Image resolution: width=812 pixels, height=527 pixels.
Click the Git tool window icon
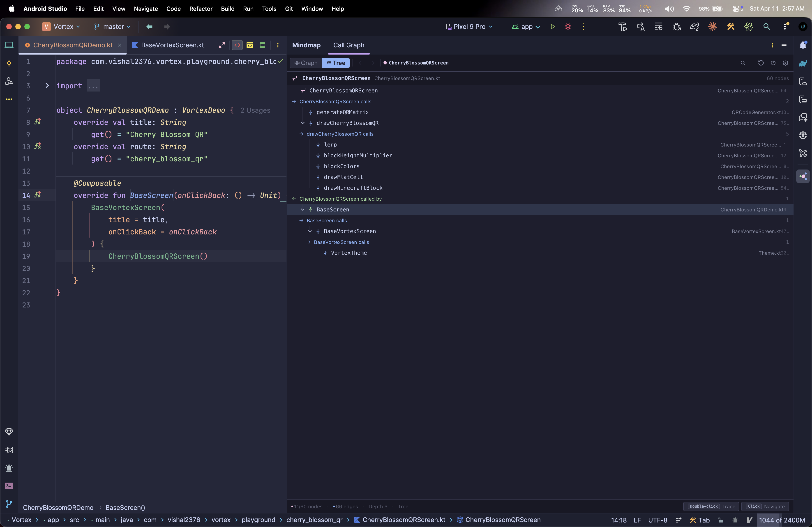9,504
